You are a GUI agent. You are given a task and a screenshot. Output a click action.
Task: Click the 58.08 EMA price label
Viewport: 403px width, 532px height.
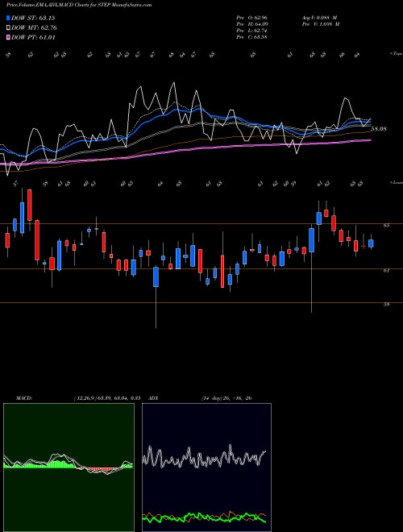point(379,129)
